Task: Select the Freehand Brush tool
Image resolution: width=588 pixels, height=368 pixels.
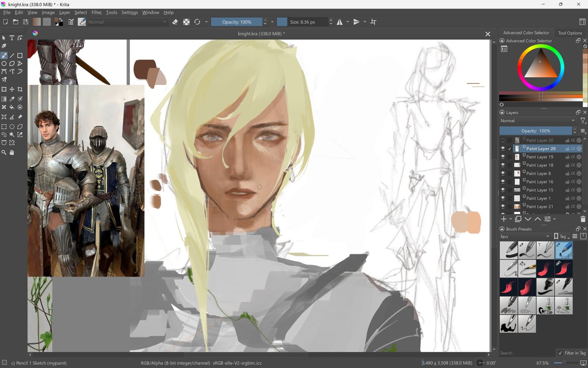Action: point(4,55)
